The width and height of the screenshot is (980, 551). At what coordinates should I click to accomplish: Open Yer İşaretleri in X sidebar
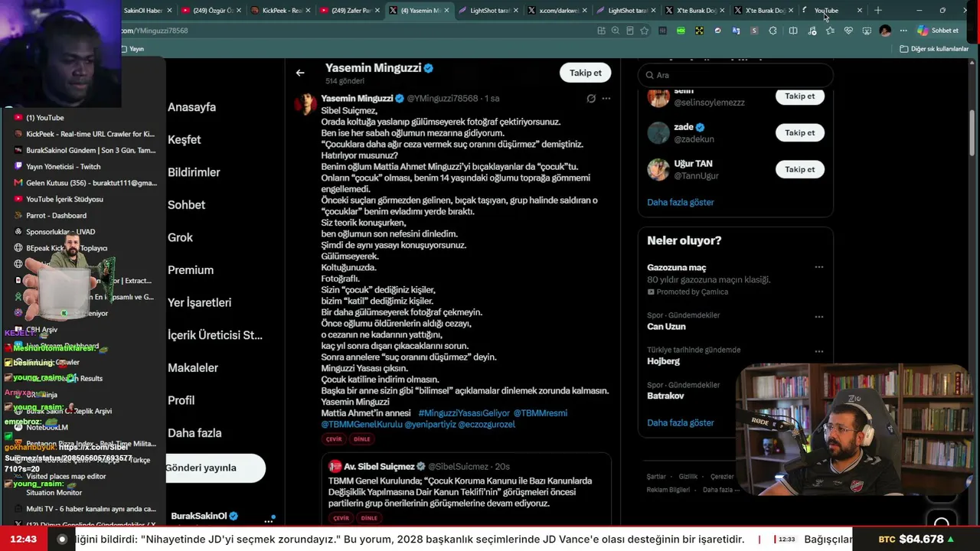click(199, 302)
